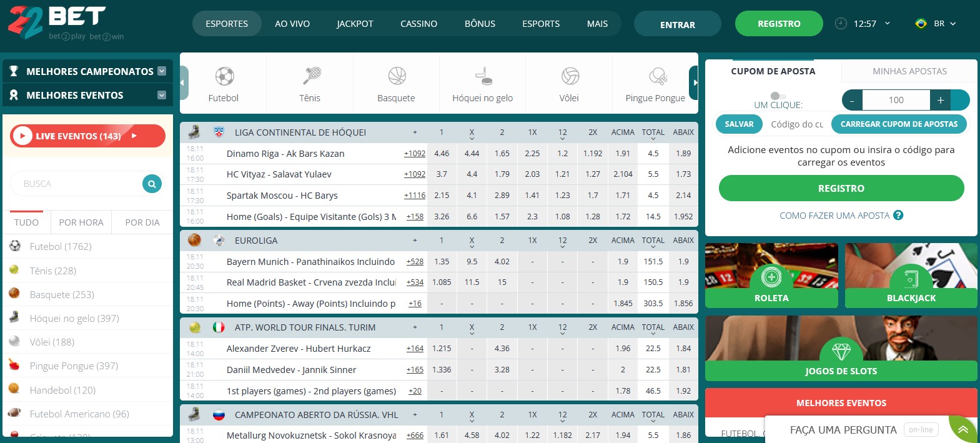Switch to Minhas Apostas tab
The height and width of the screenshot is (443, 980).
pos(909,71)
